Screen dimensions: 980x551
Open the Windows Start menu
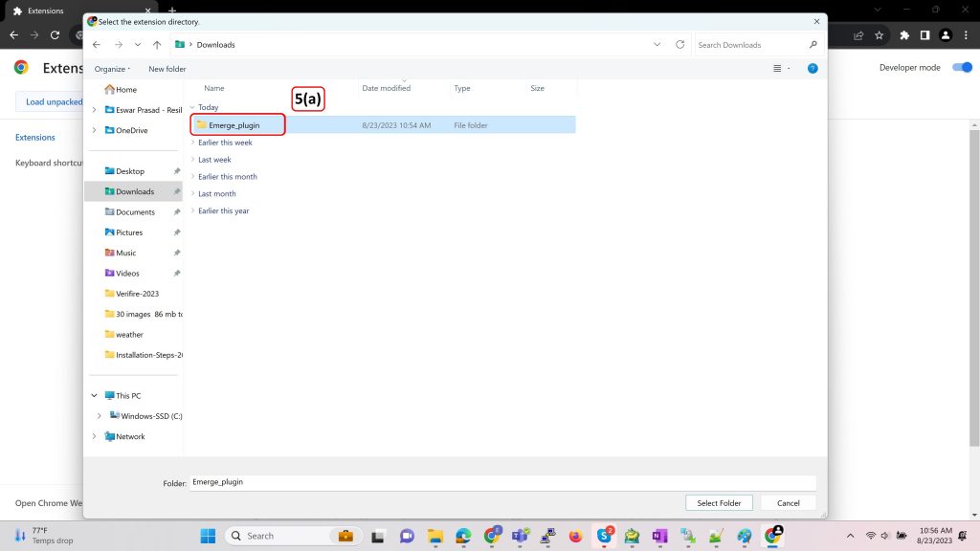click(208, 536)
